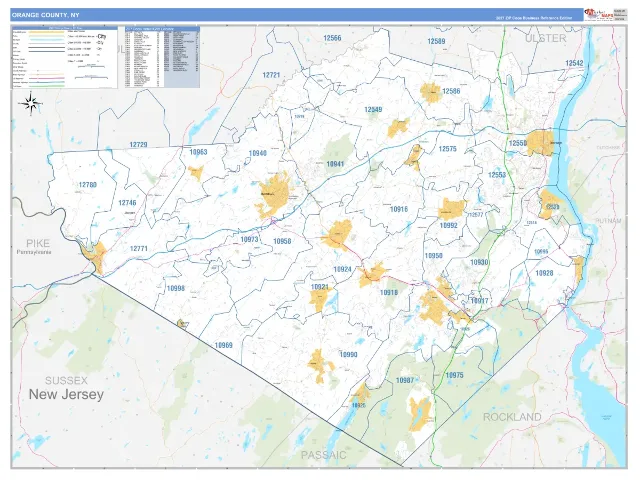
Task: Click the SUSSEX county label
Action: click(x=66, y=381)
